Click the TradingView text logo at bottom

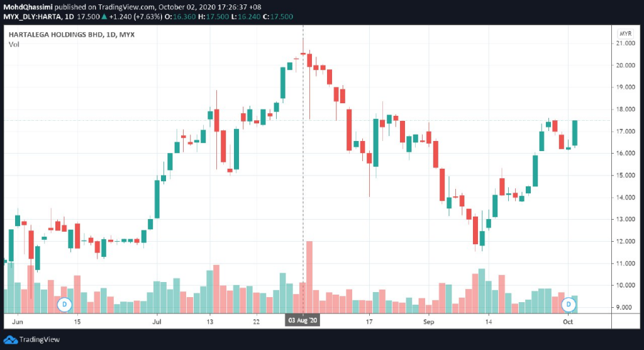[x=40, y=340]
